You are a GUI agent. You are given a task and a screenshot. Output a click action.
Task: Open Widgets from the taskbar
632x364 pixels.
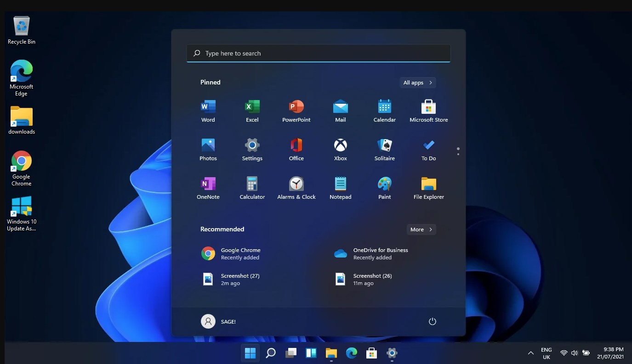311,353
